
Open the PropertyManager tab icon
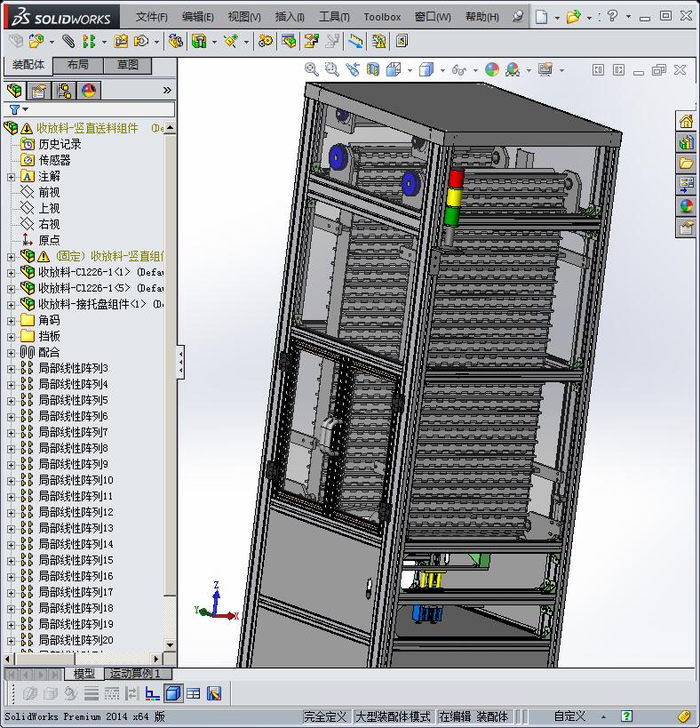click(x=39, y=91)
